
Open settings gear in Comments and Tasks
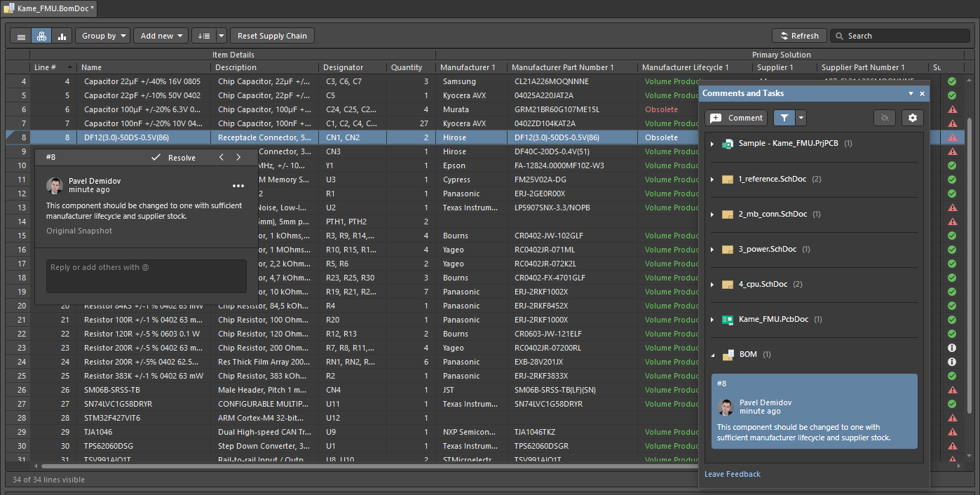click(912, 118)
